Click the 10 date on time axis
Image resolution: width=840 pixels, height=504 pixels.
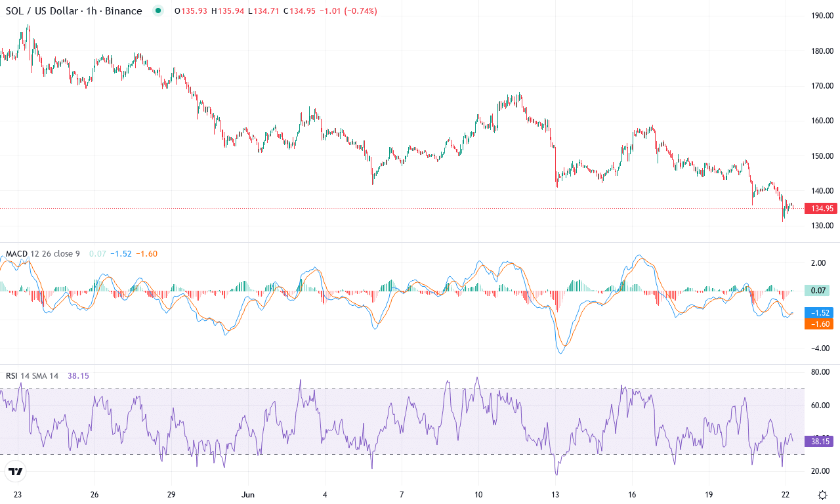pos(478,494)
